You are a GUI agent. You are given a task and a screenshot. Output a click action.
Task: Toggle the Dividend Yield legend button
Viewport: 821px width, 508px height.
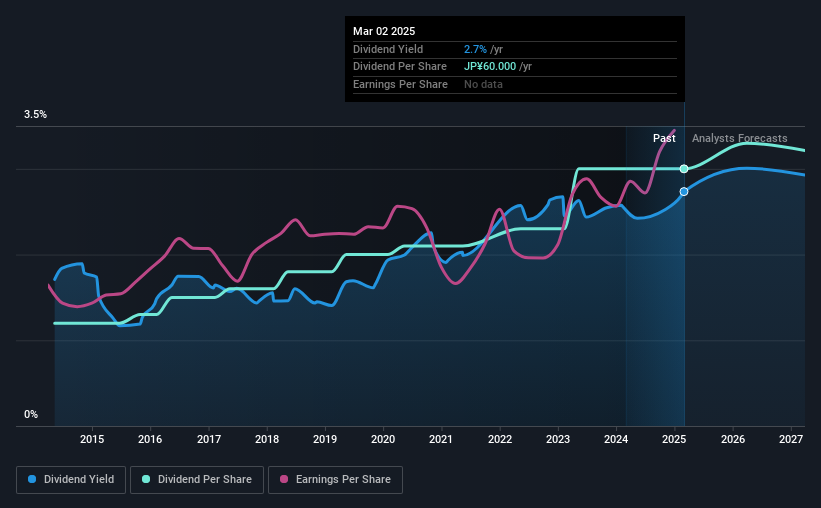coord(71,480)
